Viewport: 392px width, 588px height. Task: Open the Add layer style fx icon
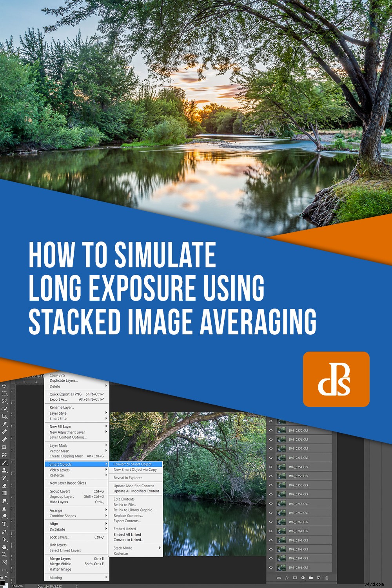point(287,578)
